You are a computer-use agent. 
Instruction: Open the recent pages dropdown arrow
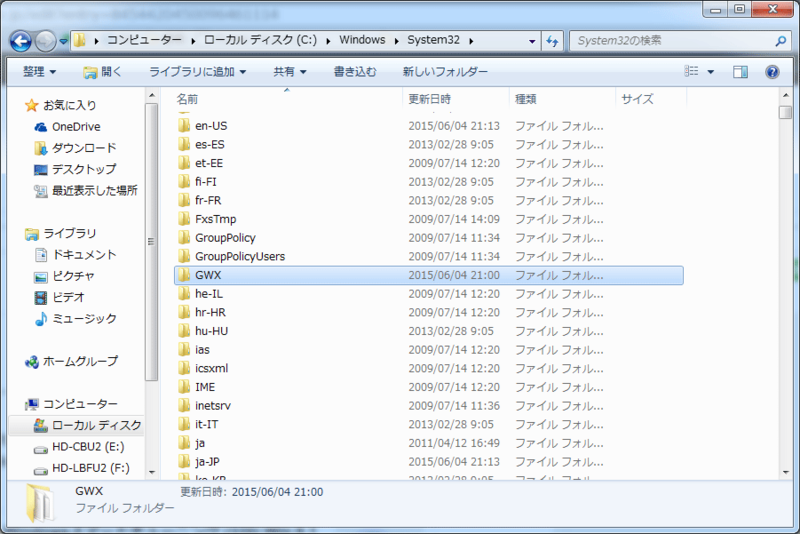coord(63,41)
